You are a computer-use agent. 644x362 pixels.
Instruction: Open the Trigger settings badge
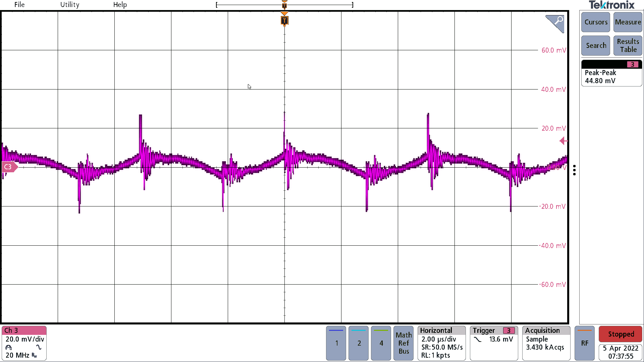point(494,343)
